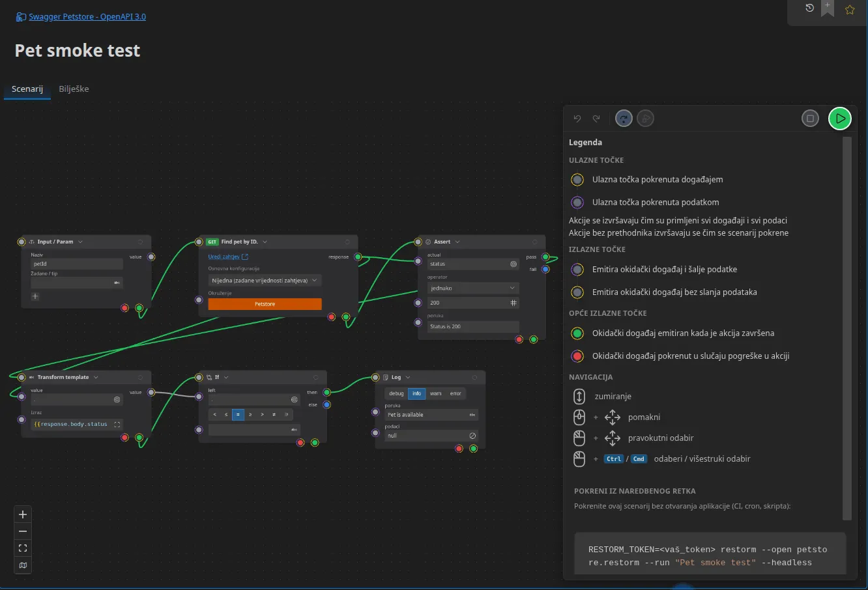Click the Find pet by ID. response output port

(358, 257)
